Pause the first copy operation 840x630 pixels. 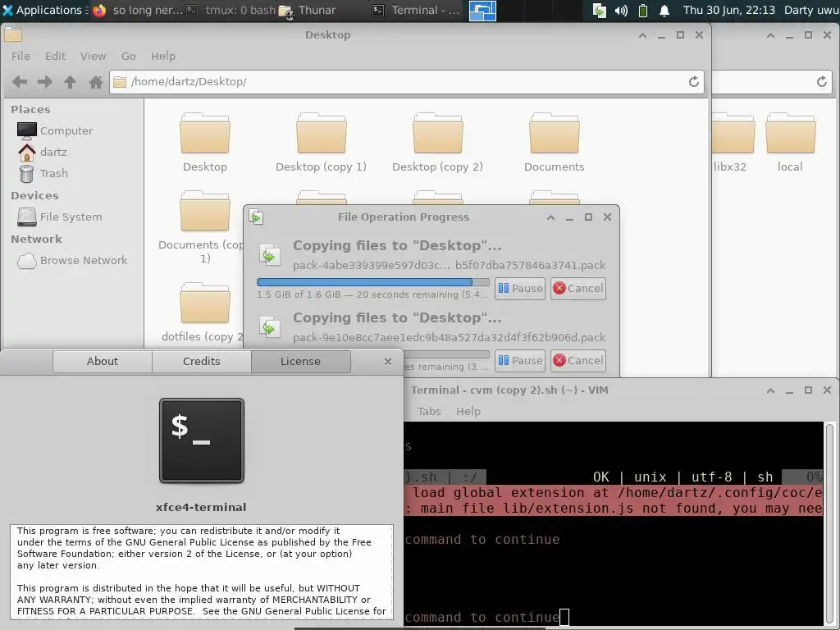[519, 288]
